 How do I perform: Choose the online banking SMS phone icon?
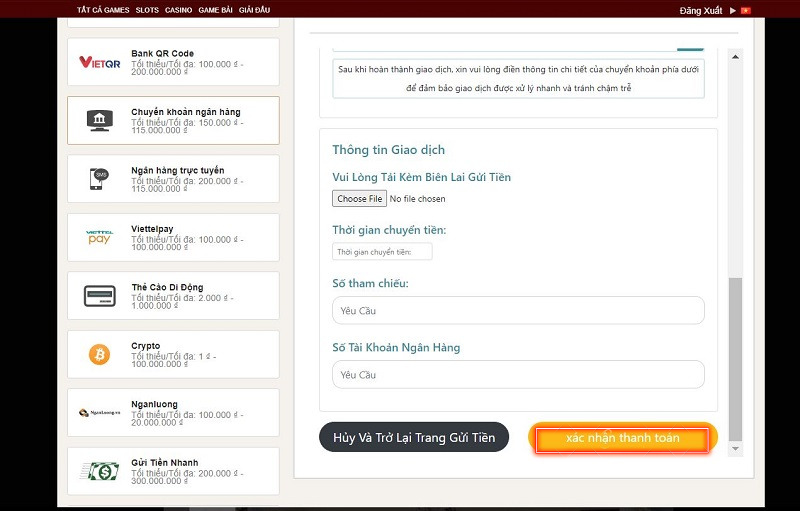99,179
